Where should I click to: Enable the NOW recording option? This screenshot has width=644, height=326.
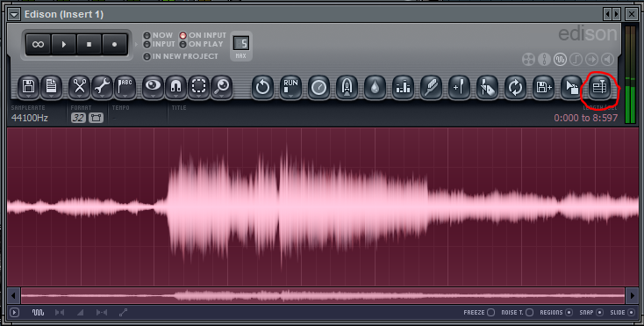coord(147,35)
